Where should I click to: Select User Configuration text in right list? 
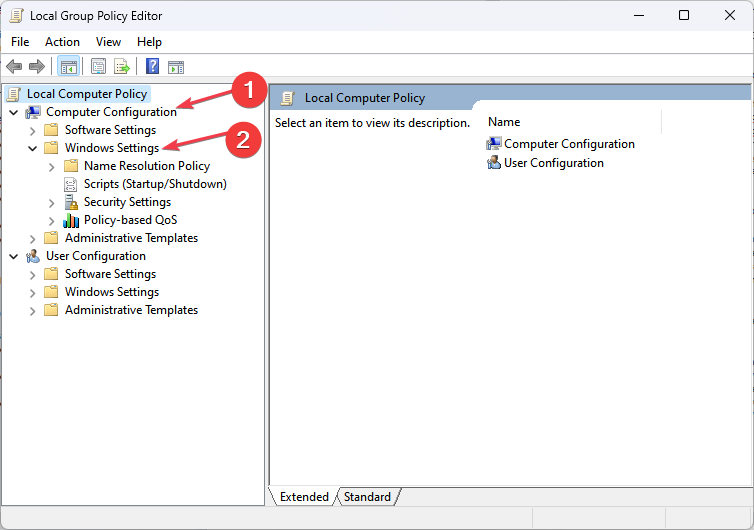pos(553,163)
